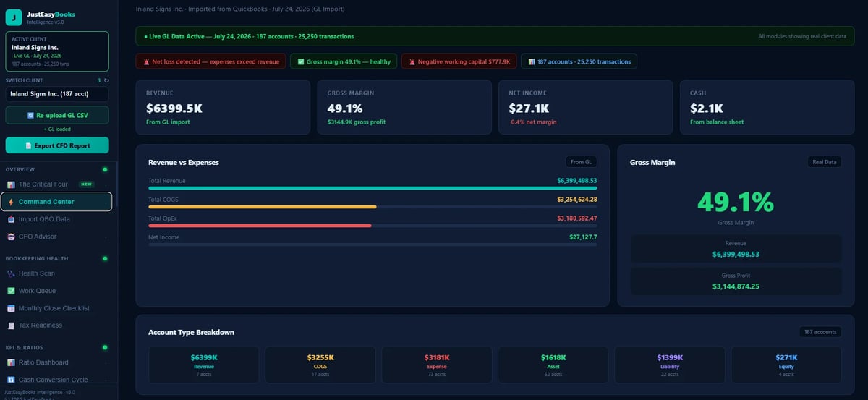Click the green check icon on Gross margin chip
This screenshot has height=400, width=868.
[x=300, y=61]
